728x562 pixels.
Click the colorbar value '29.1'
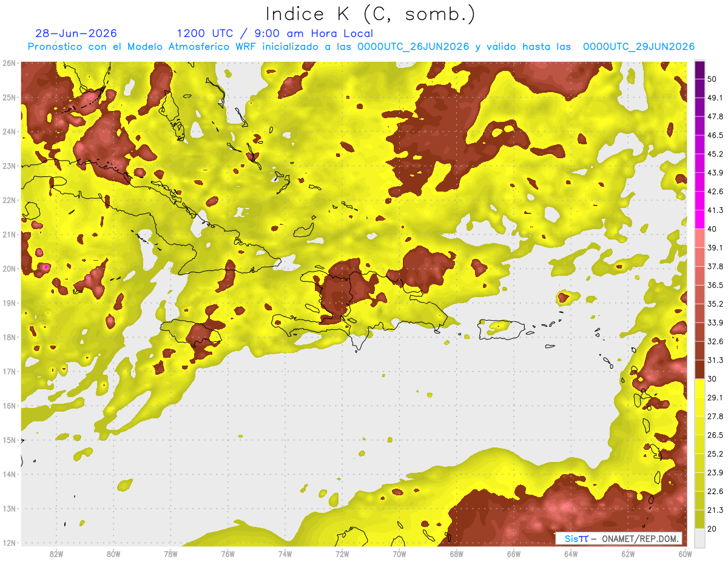coord(715,397)
